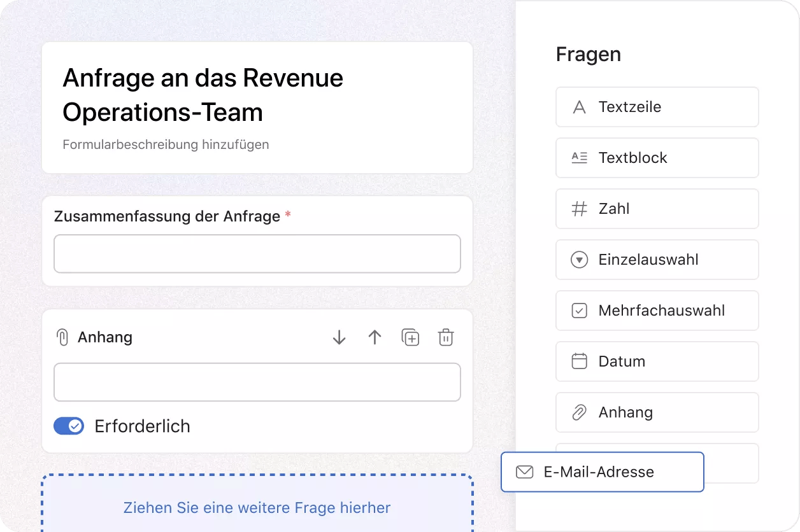Add a Textblock question
The image size is (800, 532).
click(x=657, y=158)
